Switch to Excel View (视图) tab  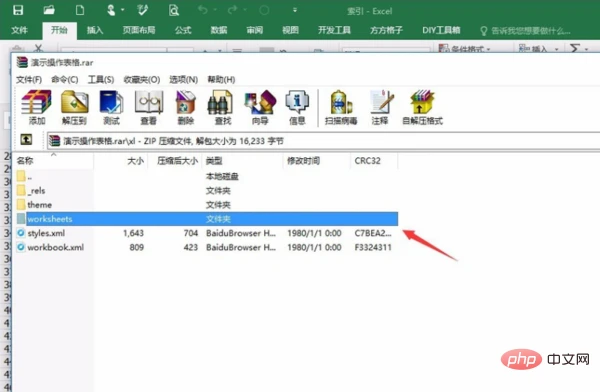(290, 30)
